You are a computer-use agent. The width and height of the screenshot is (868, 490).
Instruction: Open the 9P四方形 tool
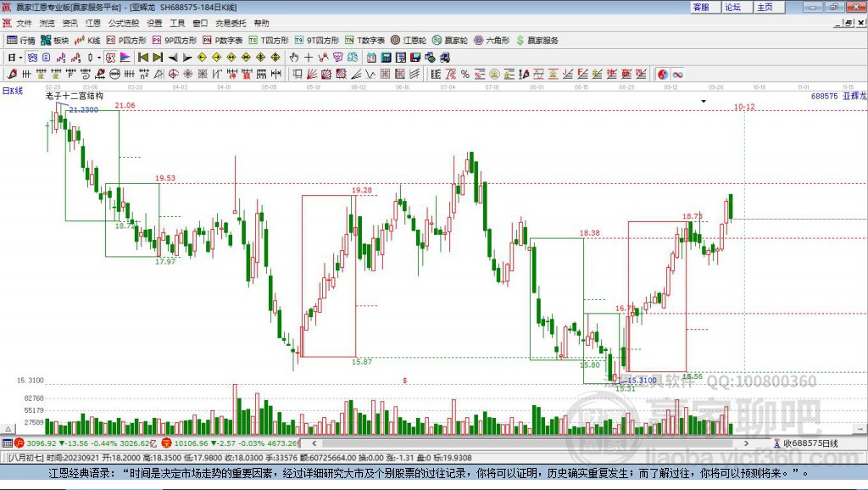coord(175,41)
